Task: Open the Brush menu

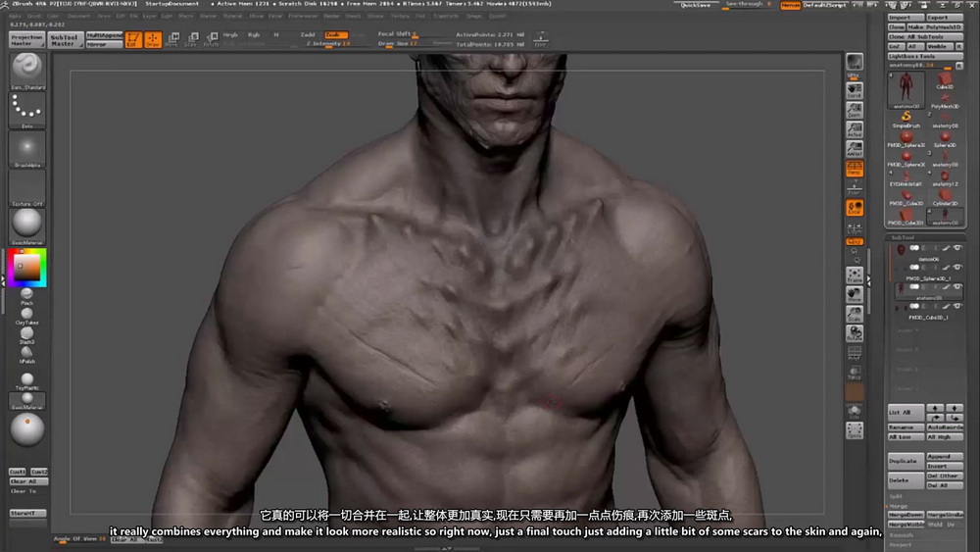Action: tap(33, 17)
